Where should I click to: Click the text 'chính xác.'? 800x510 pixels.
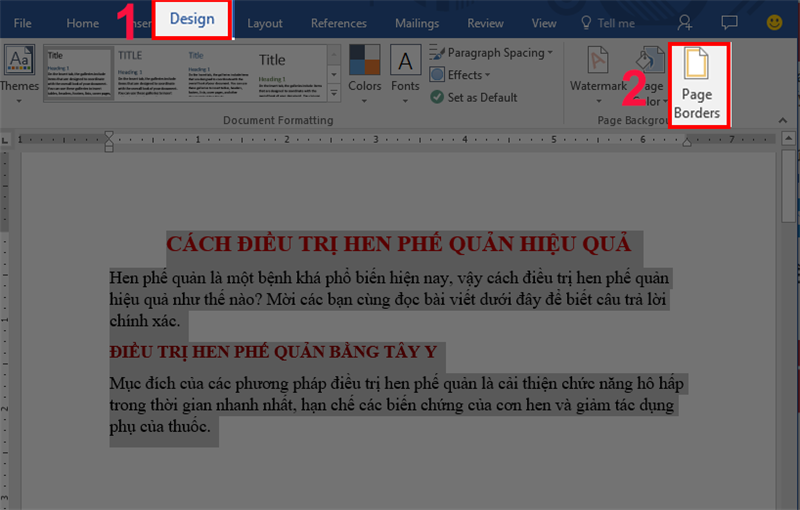[x=145, y=321]
